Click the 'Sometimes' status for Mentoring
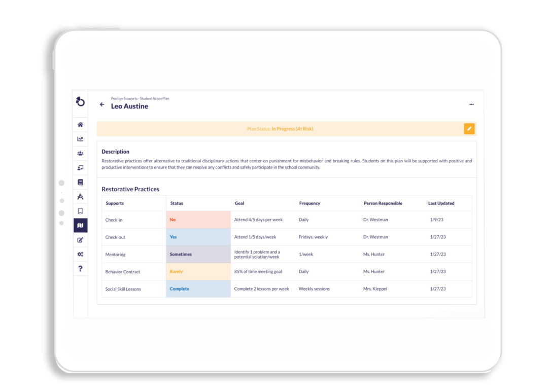 point(198,255)
